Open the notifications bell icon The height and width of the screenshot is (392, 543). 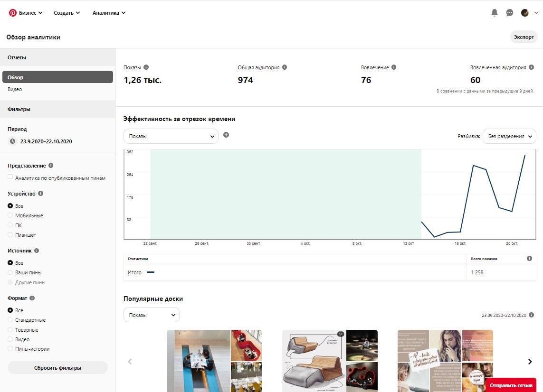pos(495,13)
